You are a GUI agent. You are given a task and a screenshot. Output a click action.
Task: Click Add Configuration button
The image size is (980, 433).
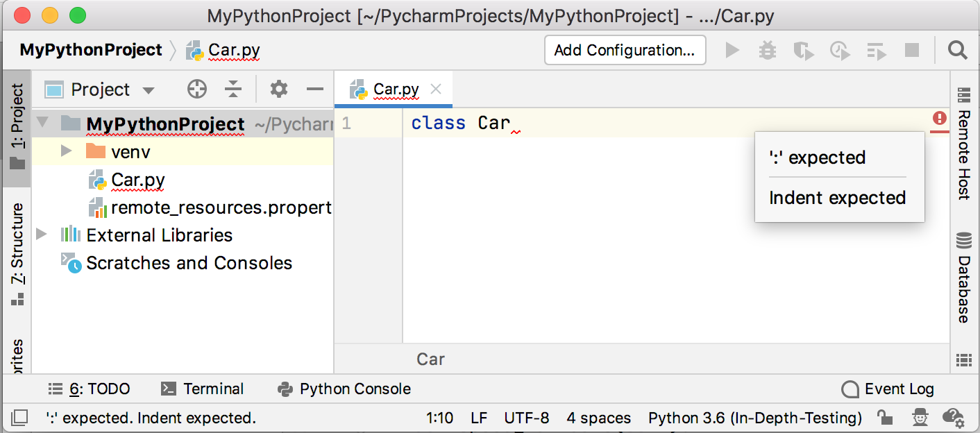coord(625,50)
